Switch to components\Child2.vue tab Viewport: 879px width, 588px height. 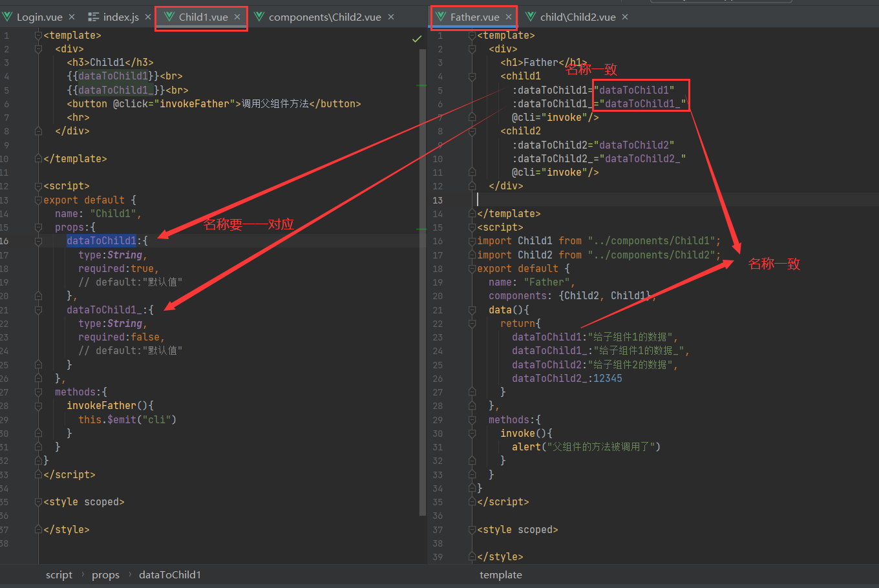[324, 17]
